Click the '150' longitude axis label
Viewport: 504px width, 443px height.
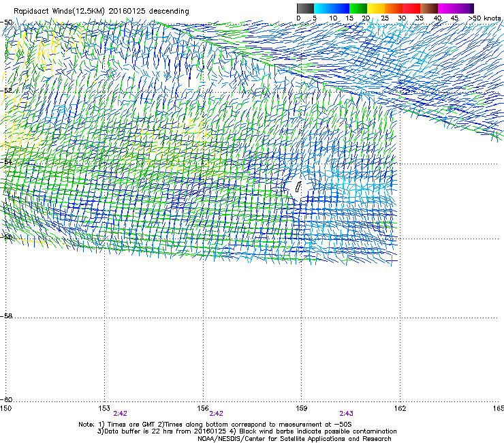pos(5,408)
